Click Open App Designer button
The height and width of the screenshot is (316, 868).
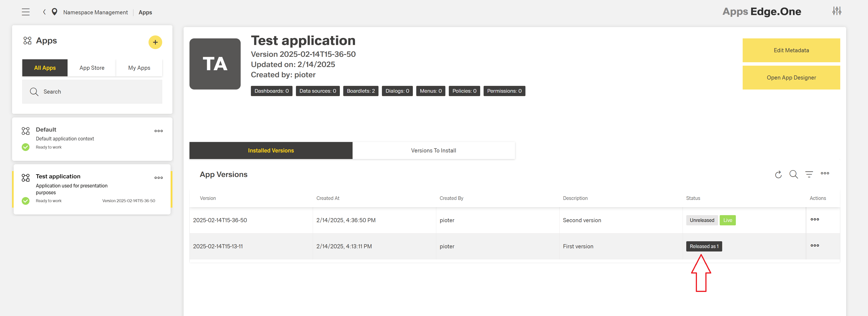(x=791, y=78)
